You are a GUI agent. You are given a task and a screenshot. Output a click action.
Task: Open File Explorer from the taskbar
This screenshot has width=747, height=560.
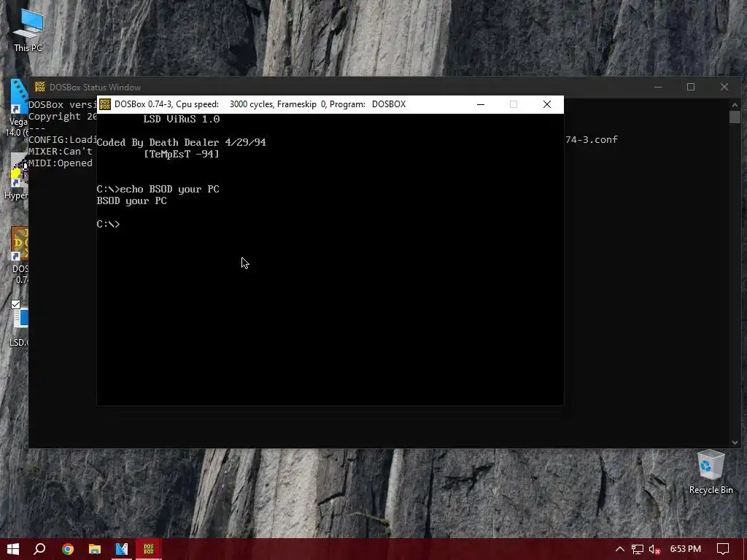pos(94,549)
